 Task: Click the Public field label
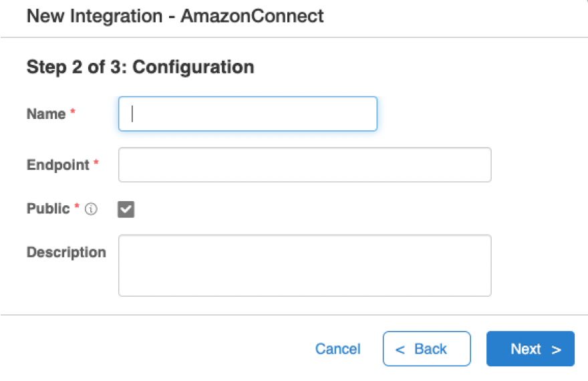coord(48,209)
